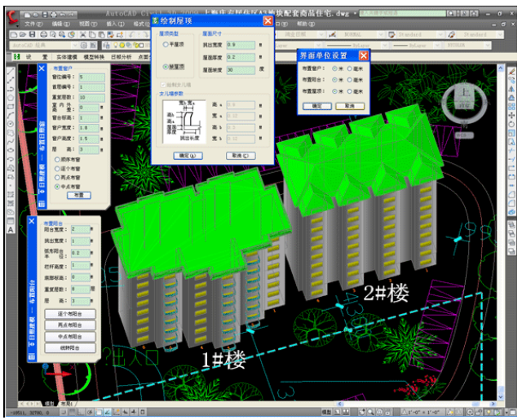Select the Multiline Text A tool
This screenshot has height=420, width=522.
pyautogui.click(x=11, y=230)
